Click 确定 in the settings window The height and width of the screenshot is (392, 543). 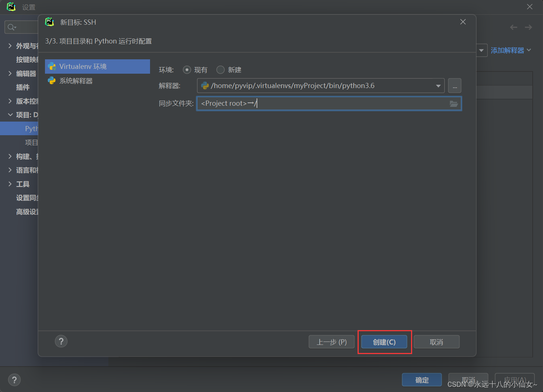pos(422,380)
